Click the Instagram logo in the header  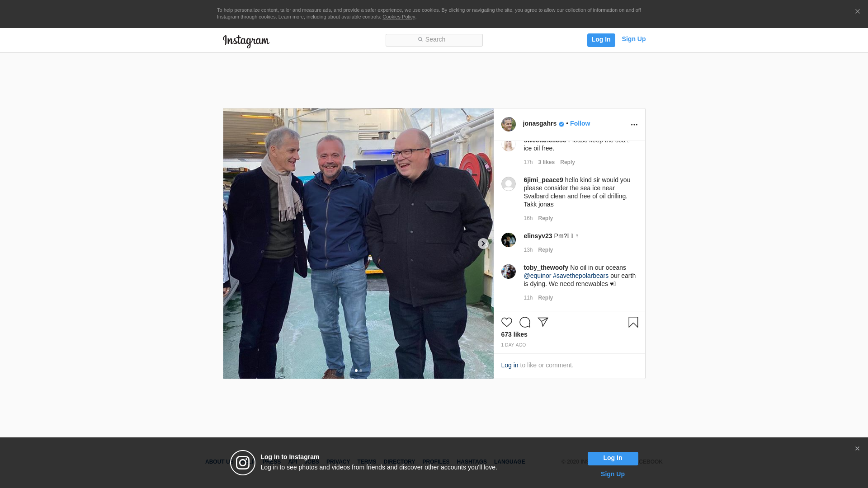click(246, 41)
